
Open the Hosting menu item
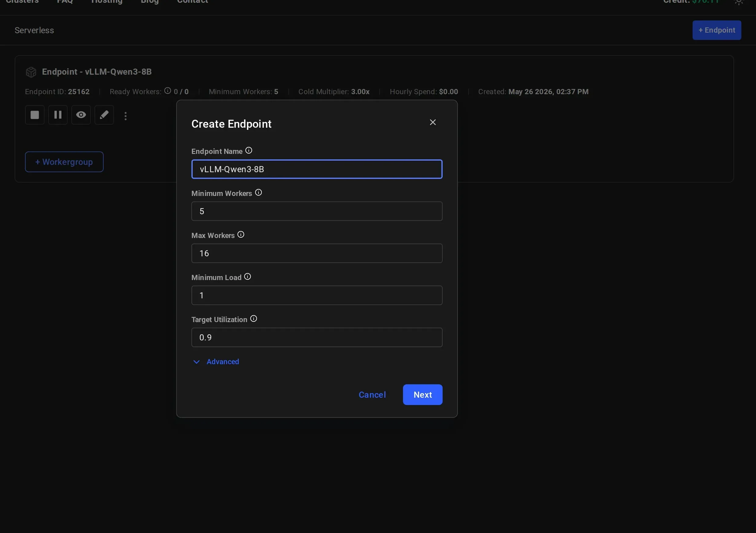tap(107, 2)
